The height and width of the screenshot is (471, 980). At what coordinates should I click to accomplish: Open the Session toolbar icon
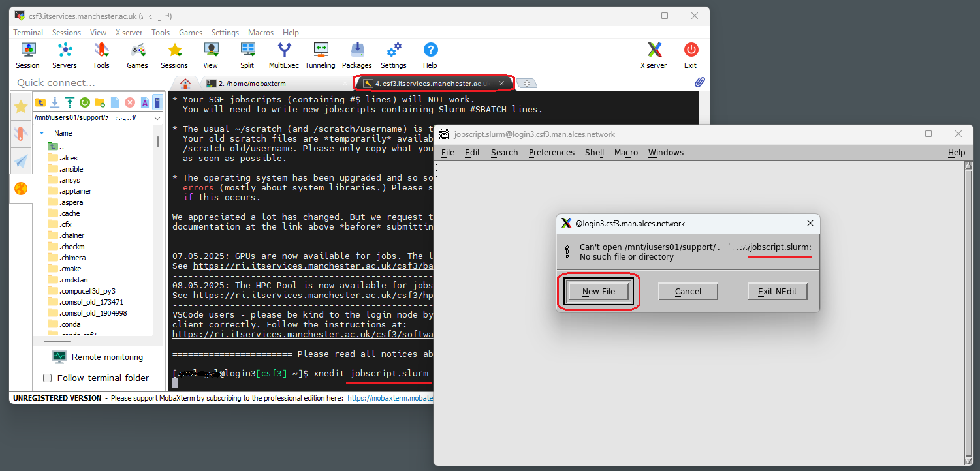coord(27,55)
